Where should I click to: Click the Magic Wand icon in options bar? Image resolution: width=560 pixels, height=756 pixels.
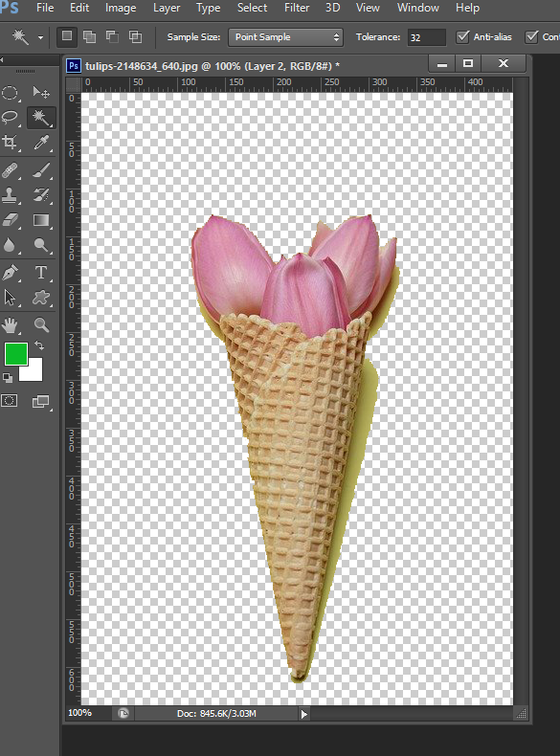21,36
